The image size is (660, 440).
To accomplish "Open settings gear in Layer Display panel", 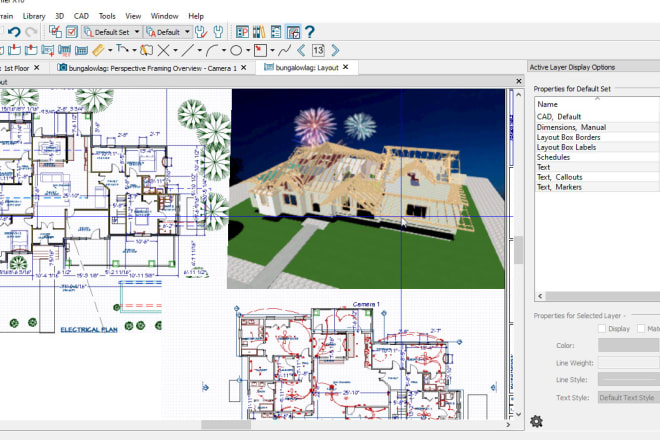I will 536,421.
